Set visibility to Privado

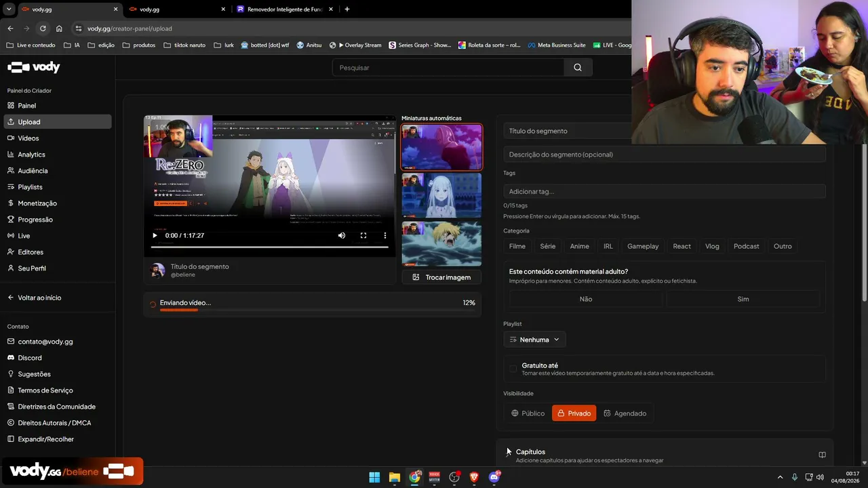(574, 413)
